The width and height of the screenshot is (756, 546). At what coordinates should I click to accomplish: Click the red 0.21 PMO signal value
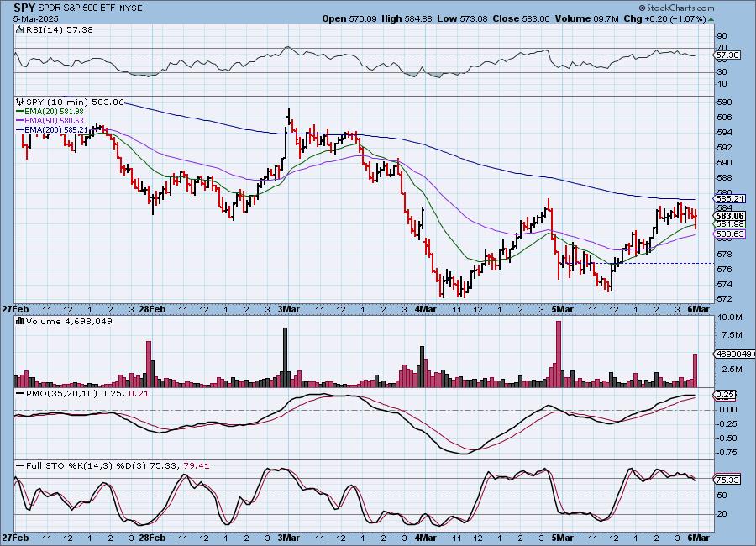coord(139,394)
